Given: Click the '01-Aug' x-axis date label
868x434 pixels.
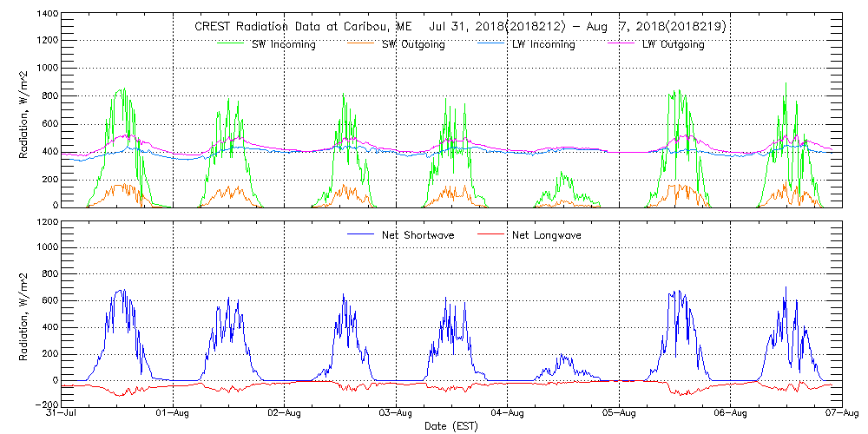Looking at the screenshot, I should tap(174, 413).
